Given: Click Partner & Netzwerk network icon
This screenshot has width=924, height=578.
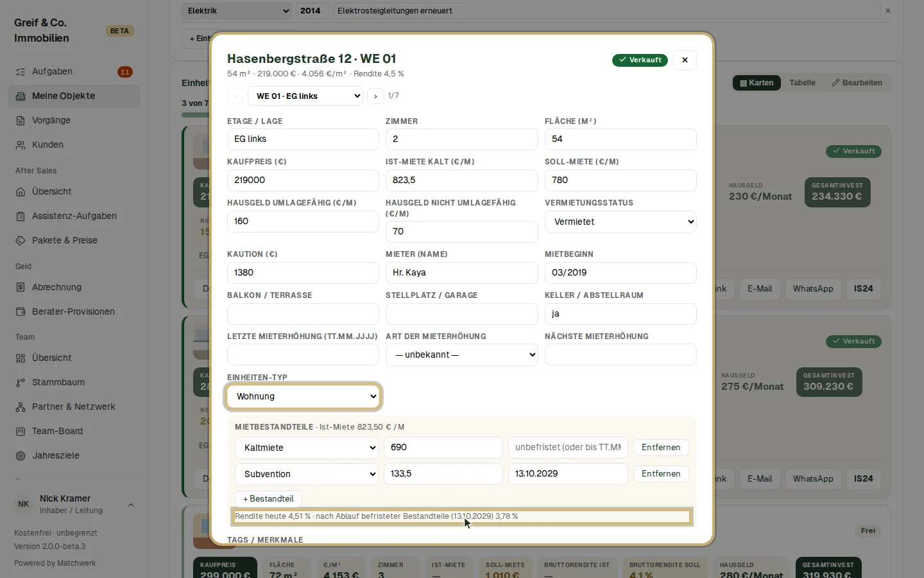Looking at the screenshot, I should click(x=21, y=407).
